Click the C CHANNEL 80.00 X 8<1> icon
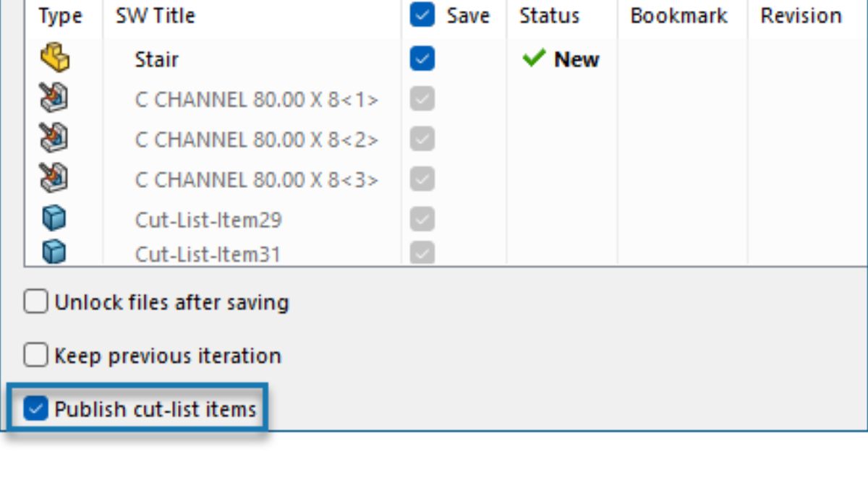Viewport: 868px width, 488px height. 54,99
